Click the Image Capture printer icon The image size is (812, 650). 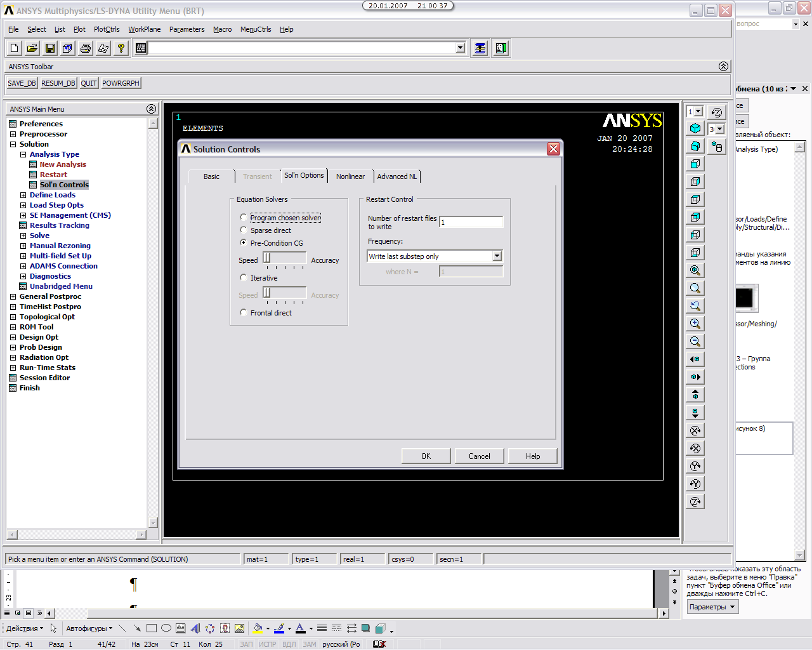point(86,48)
